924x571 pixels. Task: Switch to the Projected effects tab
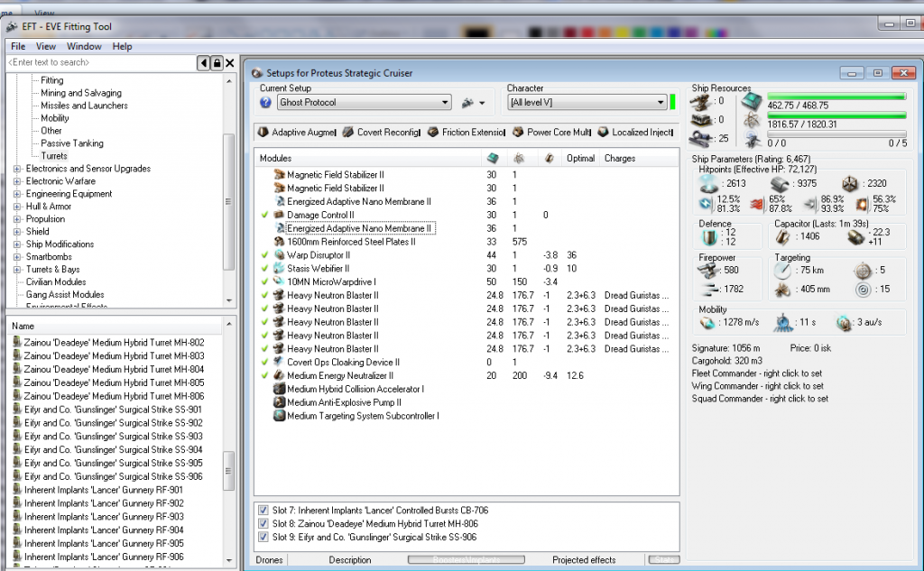[x=584, y=560]
